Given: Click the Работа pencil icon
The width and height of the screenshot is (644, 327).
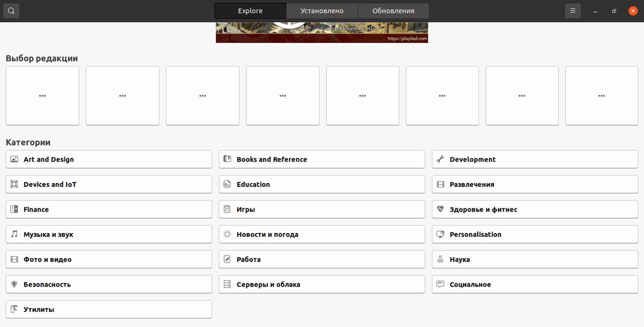Looking at the screenshot, I should [x=227, y=259].
